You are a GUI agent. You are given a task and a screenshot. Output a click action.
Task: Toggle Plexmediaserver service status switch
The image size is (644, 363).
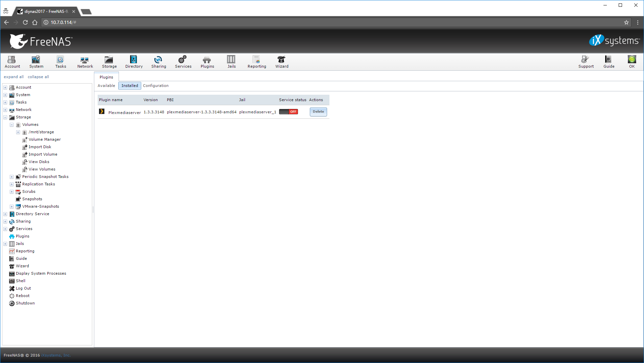(289, 112)
